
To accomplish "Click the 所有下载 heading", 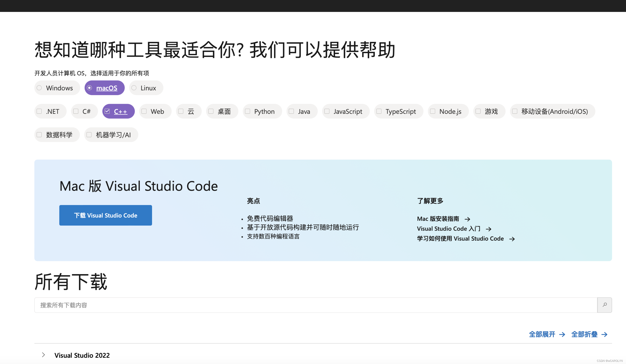I will (71, 282).
